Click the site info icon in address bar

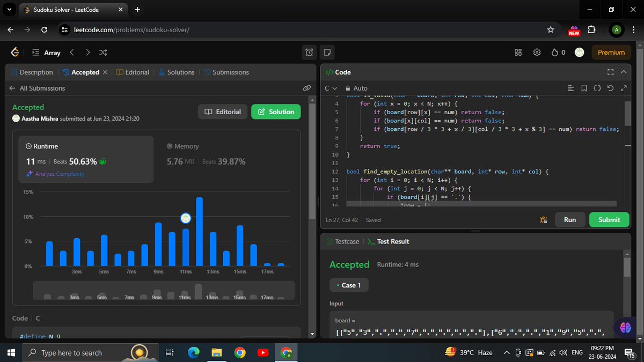click(x=64, y=30)
